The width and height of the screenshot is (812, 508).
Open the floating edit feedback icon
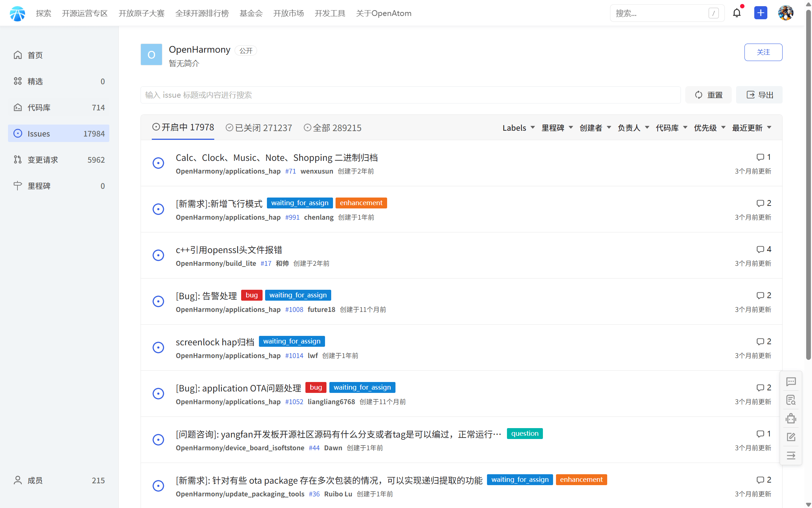791,437
